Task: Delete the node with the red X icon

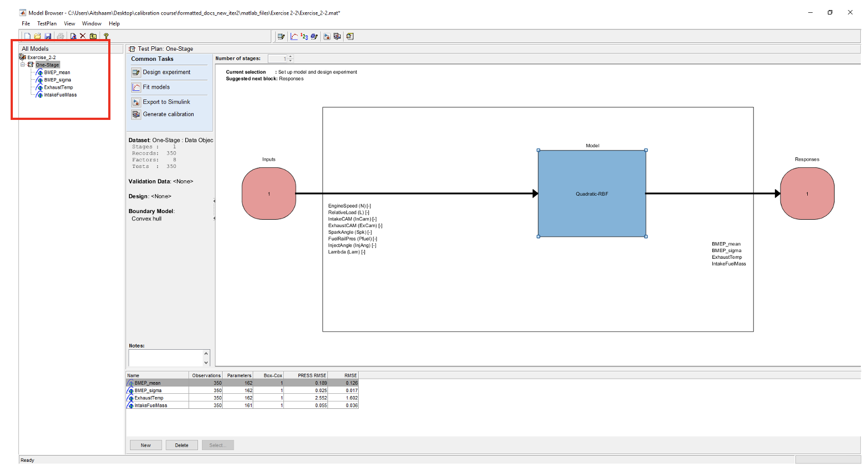Action: click(x=83, y=36)
